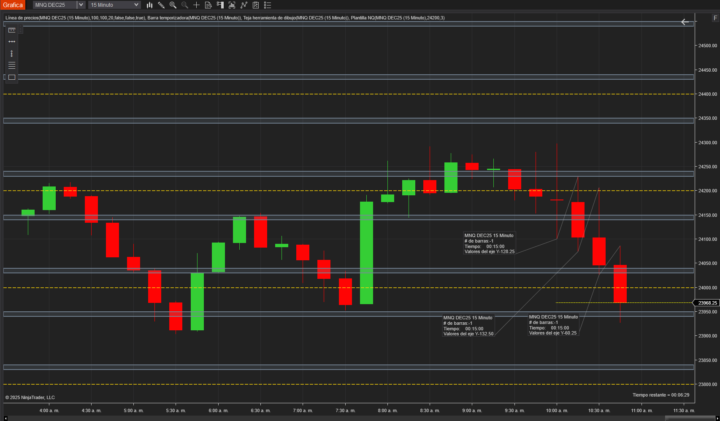Click the indicator description text at top

pos(225,18)
